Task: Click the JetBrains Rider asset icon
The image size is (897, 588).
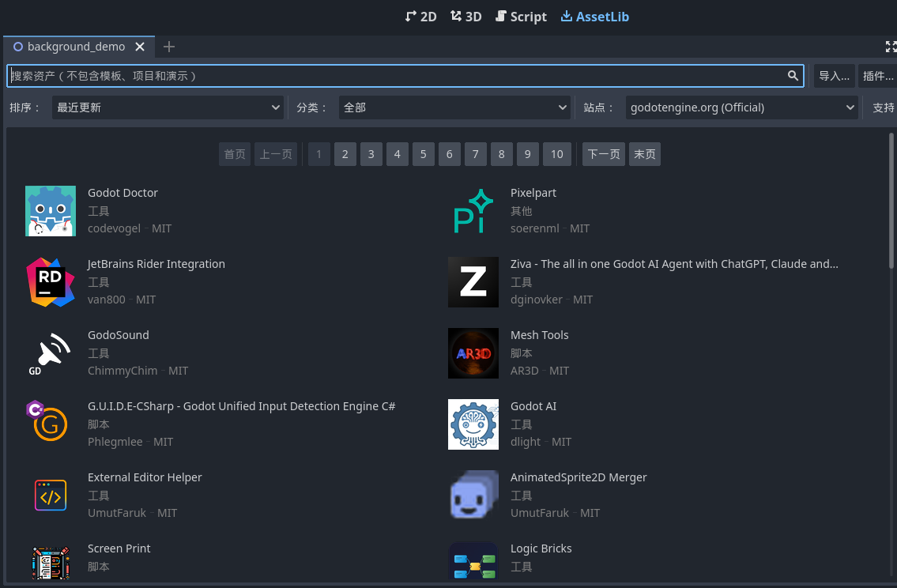Action: tap(51, 282)
